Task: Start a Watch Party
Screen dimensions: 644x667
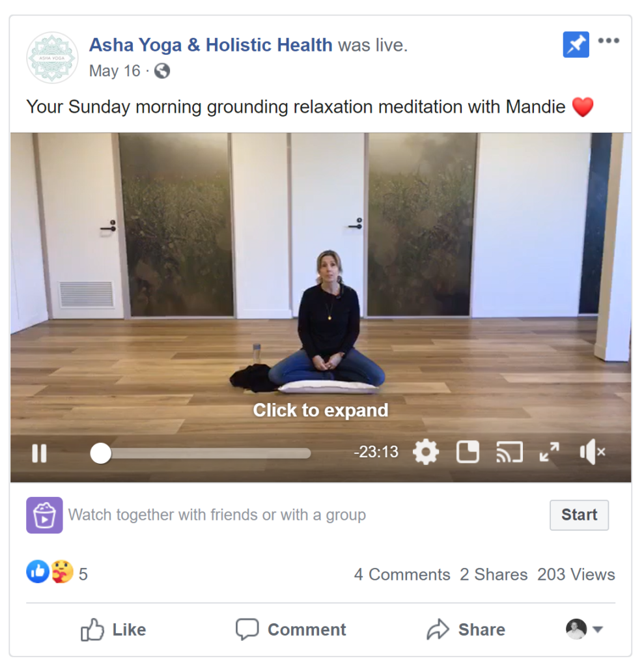Action: point(579,515)
